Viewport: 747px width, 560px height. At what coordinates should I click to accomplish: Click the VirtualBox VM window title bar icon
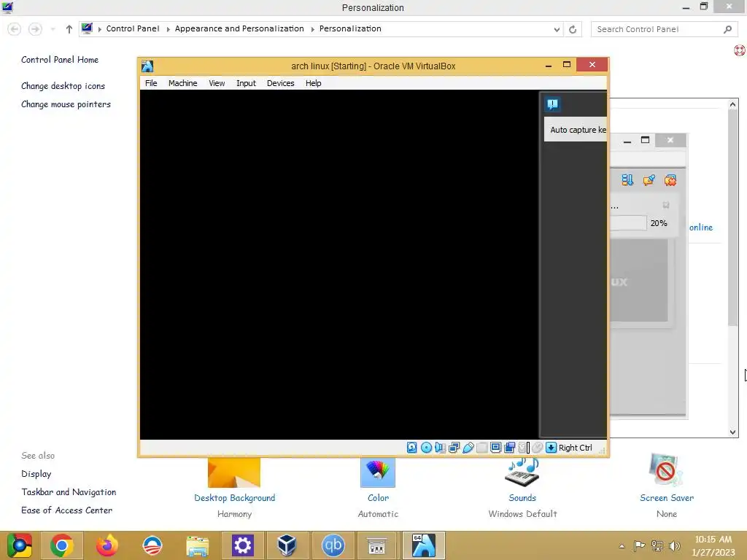point(147,66)
